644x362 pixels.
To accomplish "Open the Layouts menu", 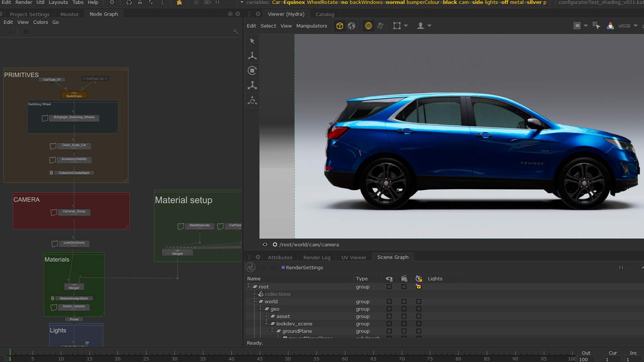I will coord(58,3).
